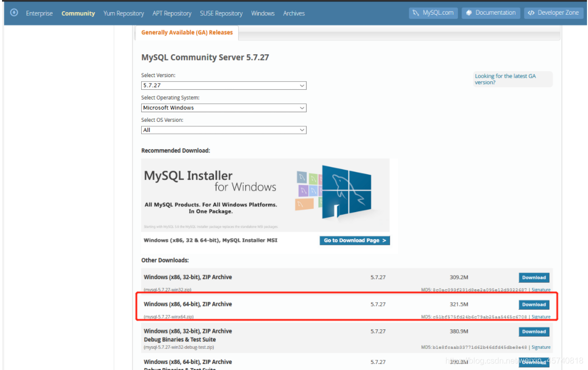Screen dimensions: 588x370
Task: Click the size value '321.5M'
Action: coord(459,304)
